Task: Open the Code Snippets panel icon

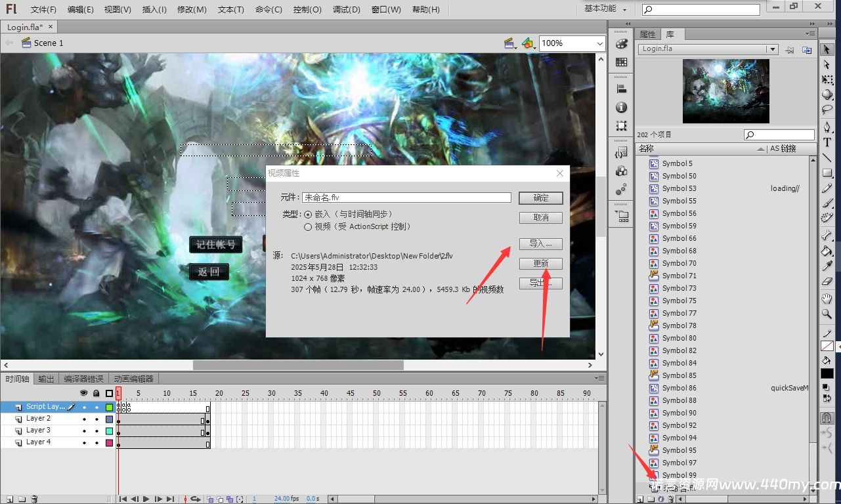Action: tap(621, 152)
